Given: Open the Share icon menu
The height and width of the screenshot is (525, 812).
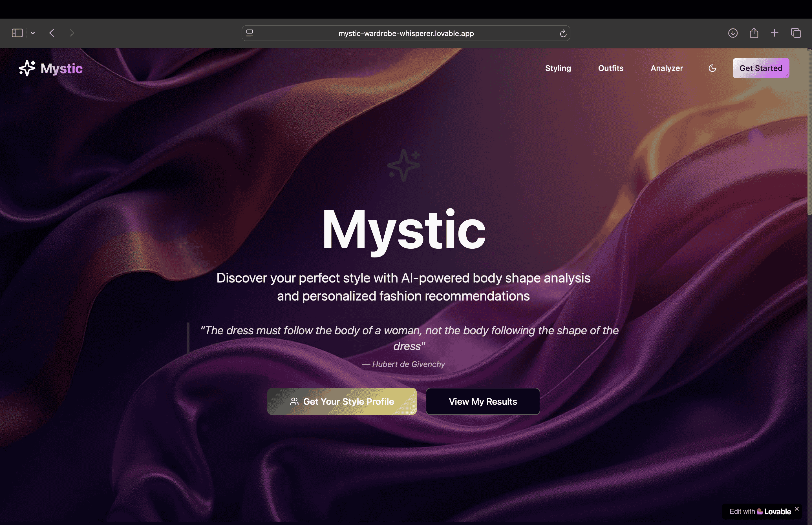Looking at the screenshot, I should (754, 33).
